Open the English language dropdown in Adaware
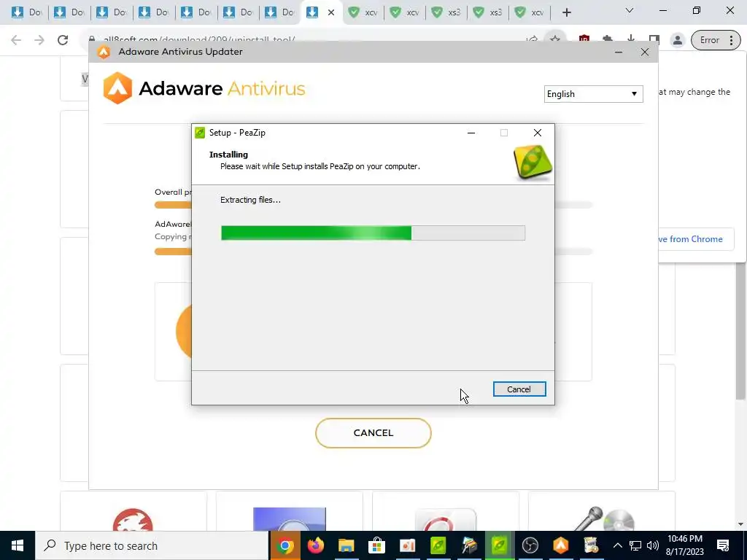The width and height of the screenshot is (747, 560). click(x=593, y=94)
